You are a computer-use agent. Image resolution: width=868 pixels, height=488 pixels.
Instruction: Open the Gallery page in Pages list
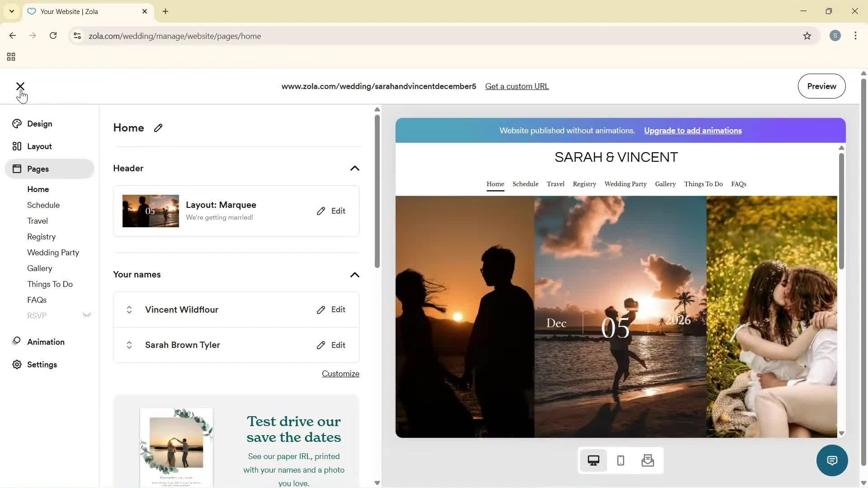pos(39,268)
